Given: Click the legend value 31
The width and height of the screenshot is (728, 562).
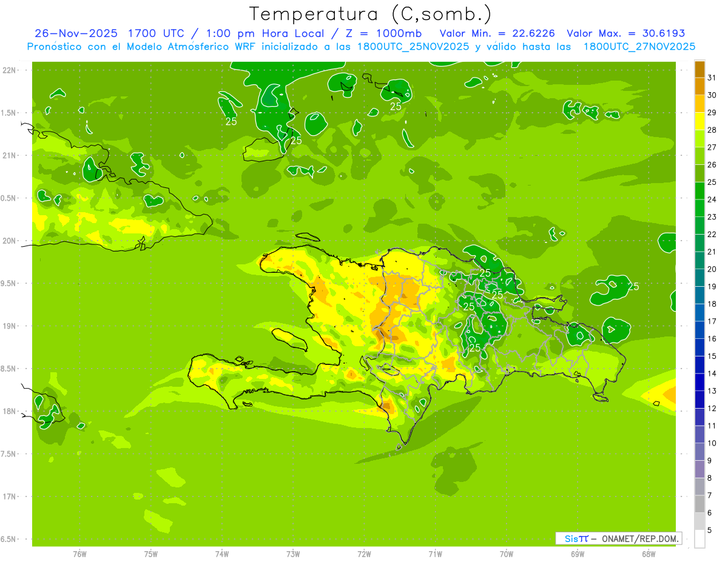Looking at the screenshot, I should point(712,78).
